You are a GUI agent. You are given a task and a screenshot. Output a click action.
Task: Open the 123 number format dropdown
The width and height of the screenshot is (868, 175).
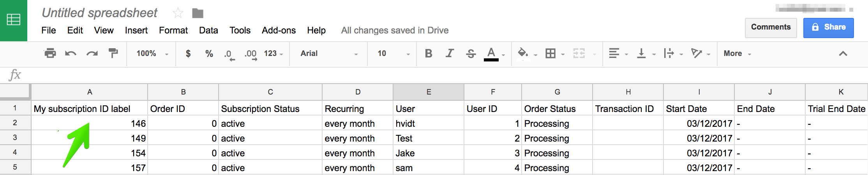(273, 53)
